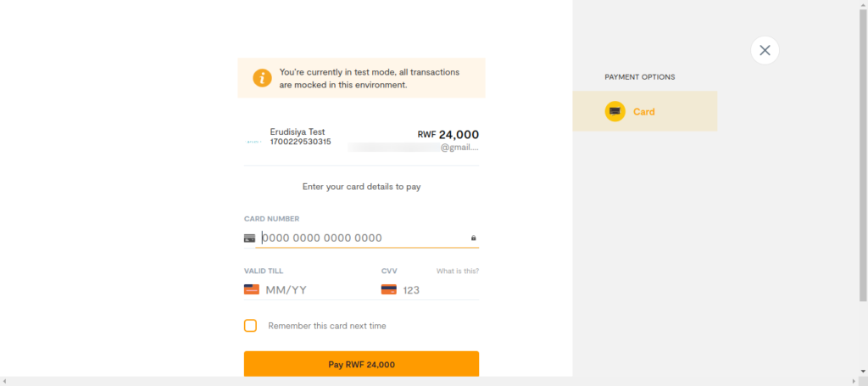868x386 pixels.
Task: Click the vertical scrollbar thumb
Action: click(x=863, y=153)
